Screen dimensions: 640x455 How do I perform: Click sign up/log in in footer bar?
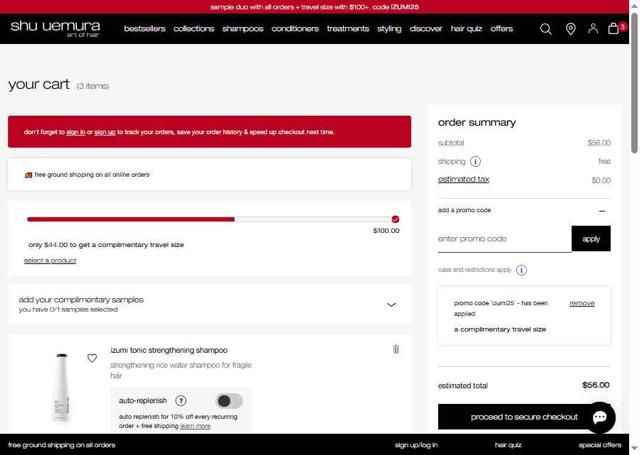416,445
